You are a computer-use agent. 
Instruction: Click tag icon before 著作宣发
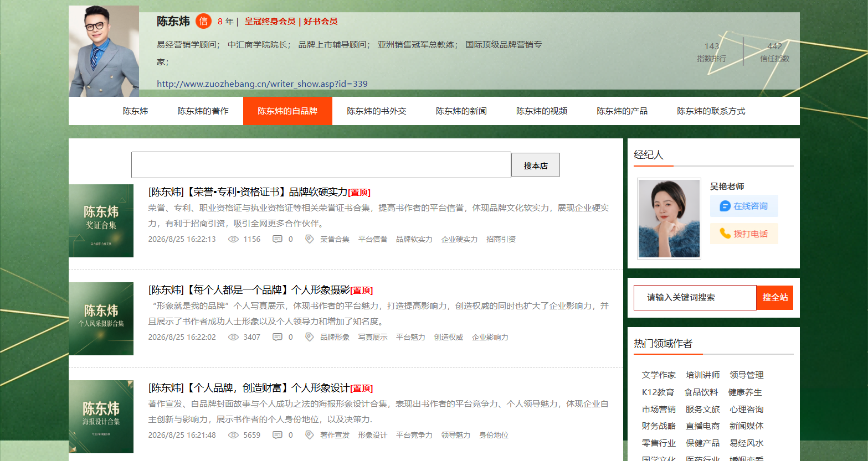310,435
